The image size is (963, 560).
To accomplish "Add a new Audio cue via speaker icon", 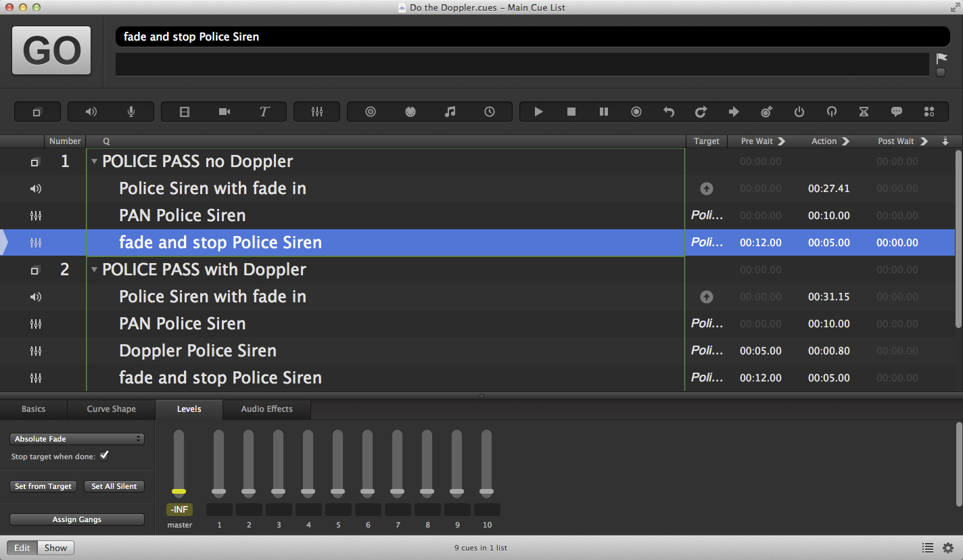I will [91, 112].
